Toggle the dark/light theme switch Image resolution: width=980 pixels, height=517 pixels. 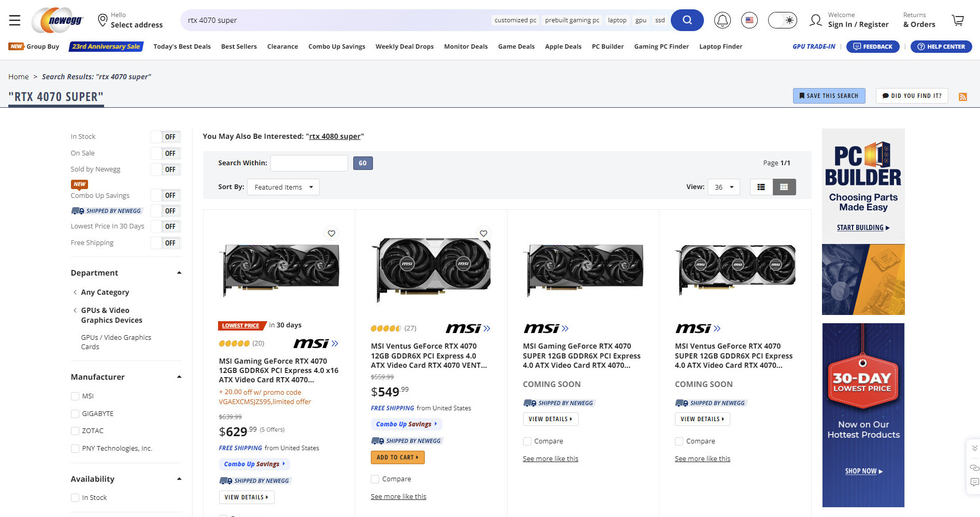783,20
